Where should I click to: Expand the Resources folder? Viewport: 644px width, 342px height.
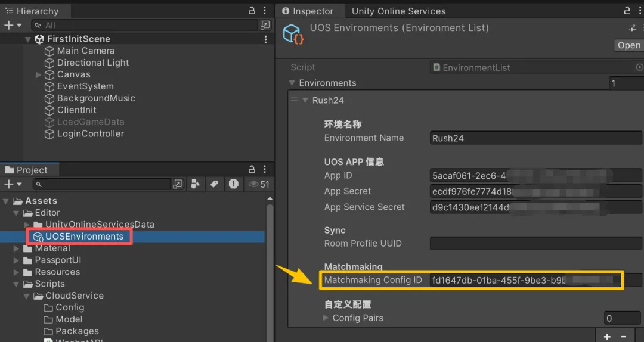[x=16, y=272]
